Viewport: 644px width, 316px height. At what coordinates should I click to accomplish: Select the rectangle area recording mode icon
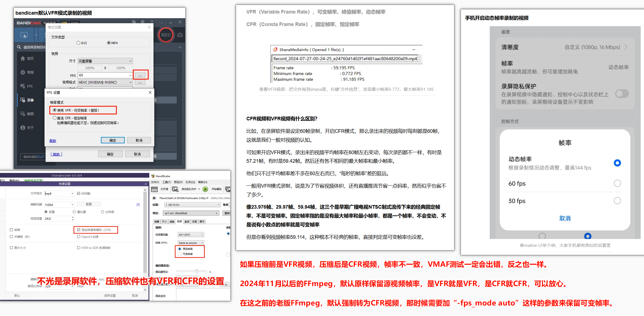pos(24,35)
